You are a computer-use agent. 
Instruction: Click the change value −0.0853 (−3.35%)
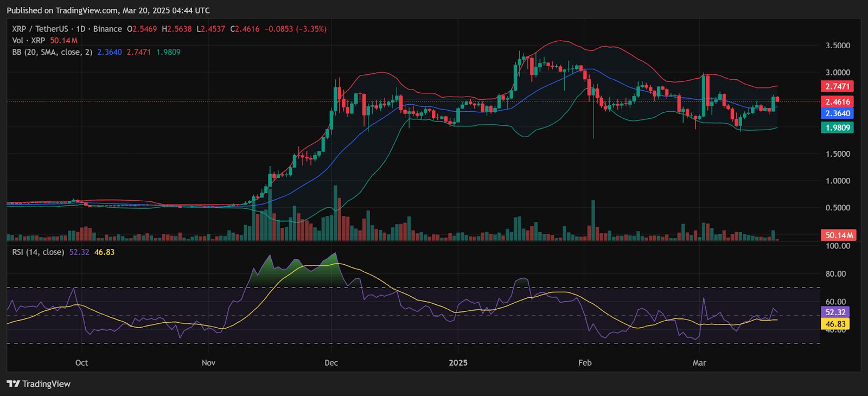295,29
